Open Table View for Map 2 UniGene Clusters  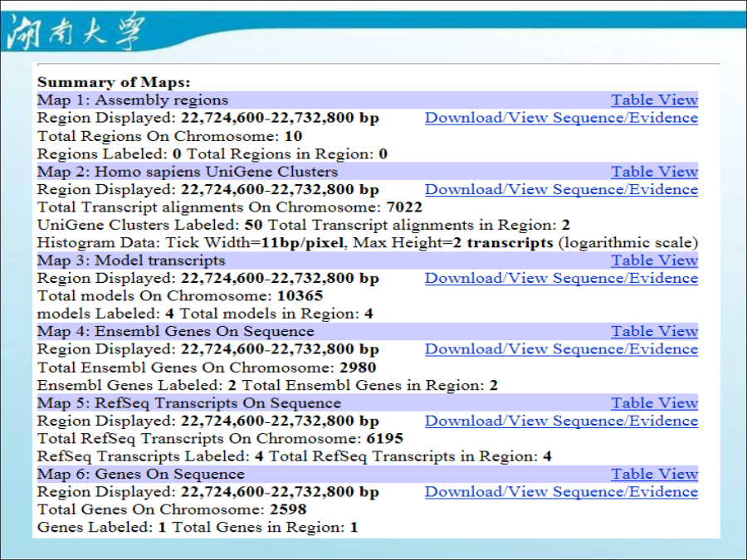[x=655, y=172]
